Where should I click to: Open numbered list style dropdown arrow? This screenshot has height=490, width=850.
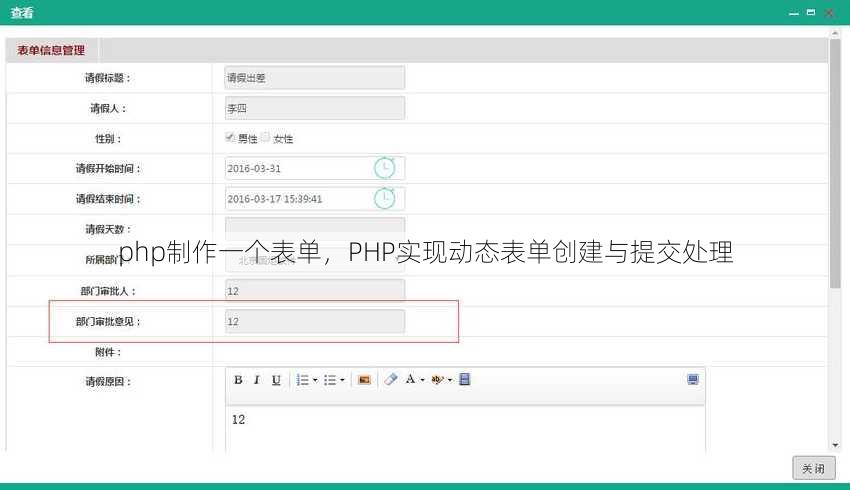click(315, 380)
